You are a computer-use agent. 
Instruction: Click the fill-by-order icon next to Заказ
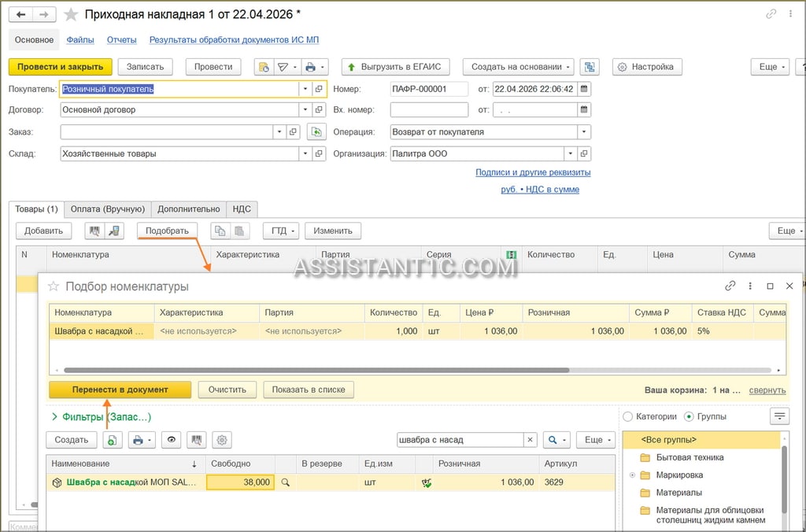click(x=316, y=132)
